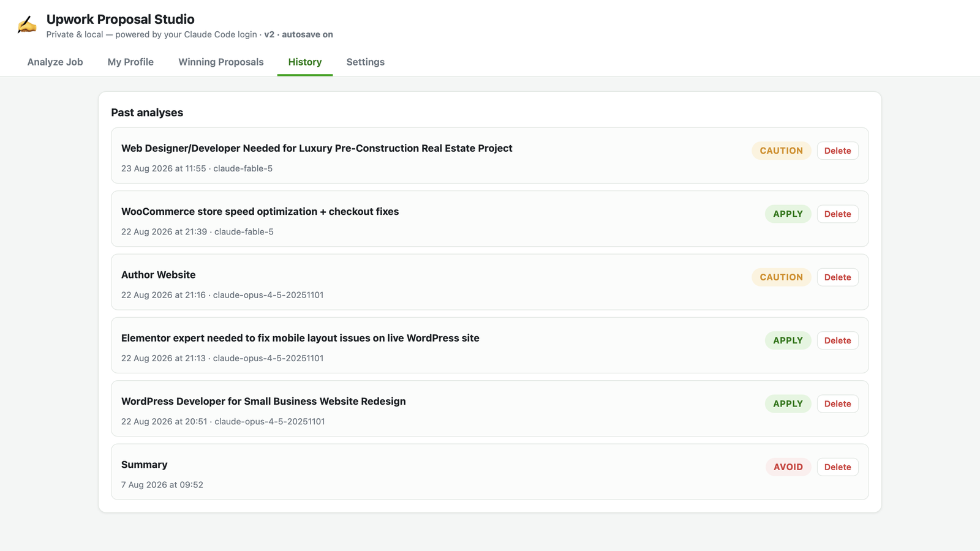
Task: Open the WordPress Developer Small Business Redesign title
Action: [x=263, y=401]
